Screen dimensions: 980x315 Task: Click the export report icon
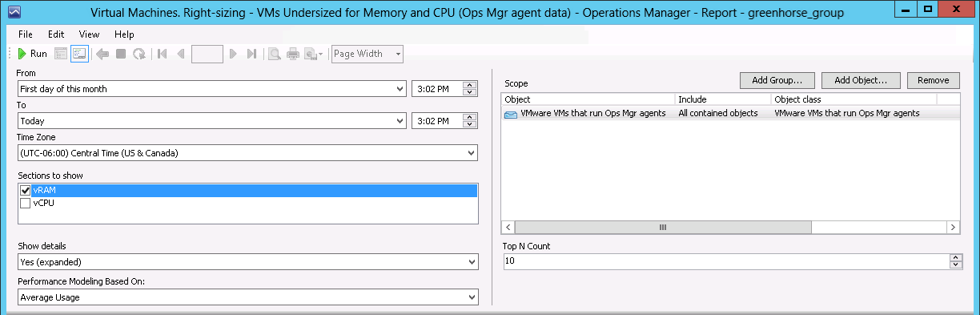point(315,54)
